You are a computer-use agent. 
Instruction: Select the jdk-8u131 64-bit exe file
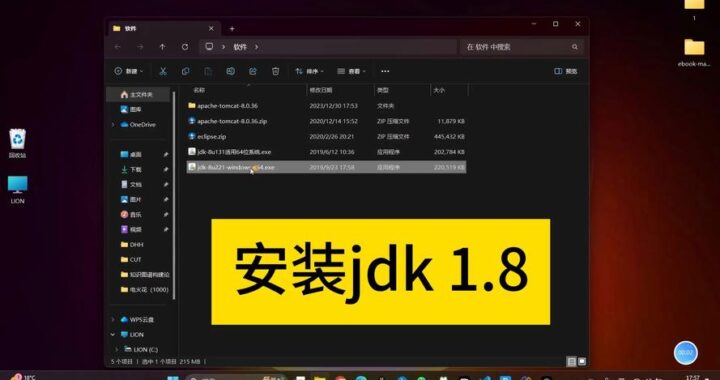tap(326, 152)
